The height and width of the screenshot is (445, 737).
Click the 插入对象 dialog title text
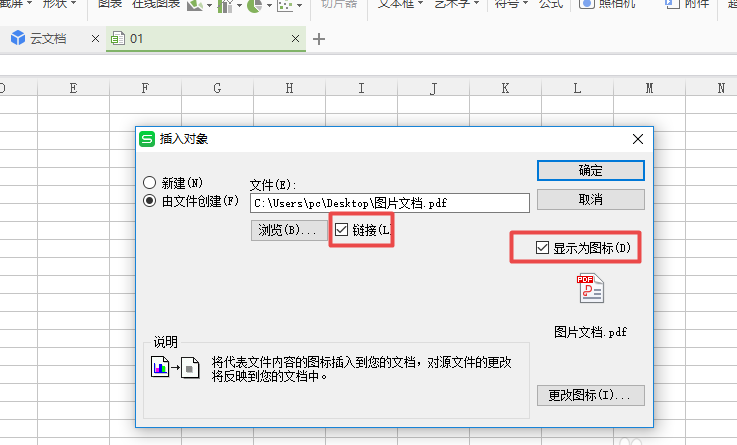coord(184,139)
